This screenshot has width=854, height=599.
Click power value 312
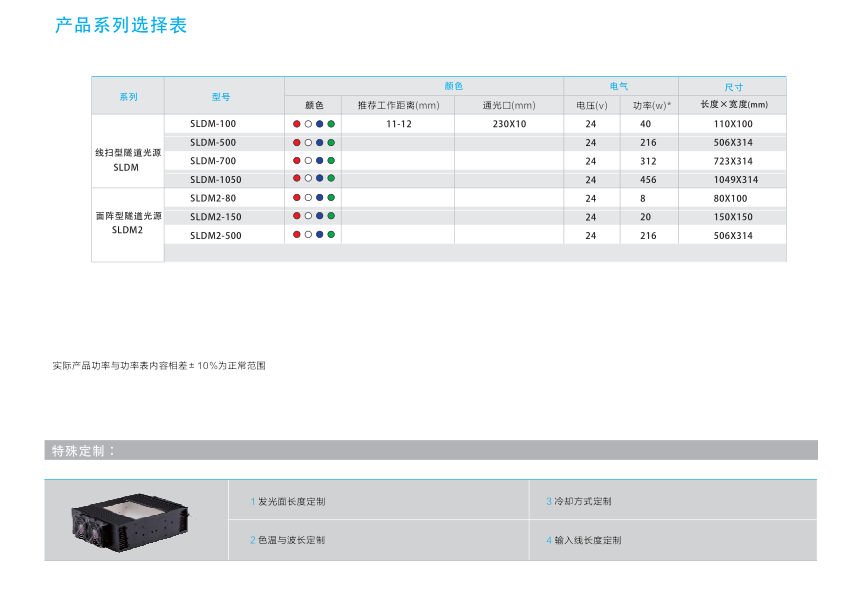pyautogui.click(x=648, y=161)
